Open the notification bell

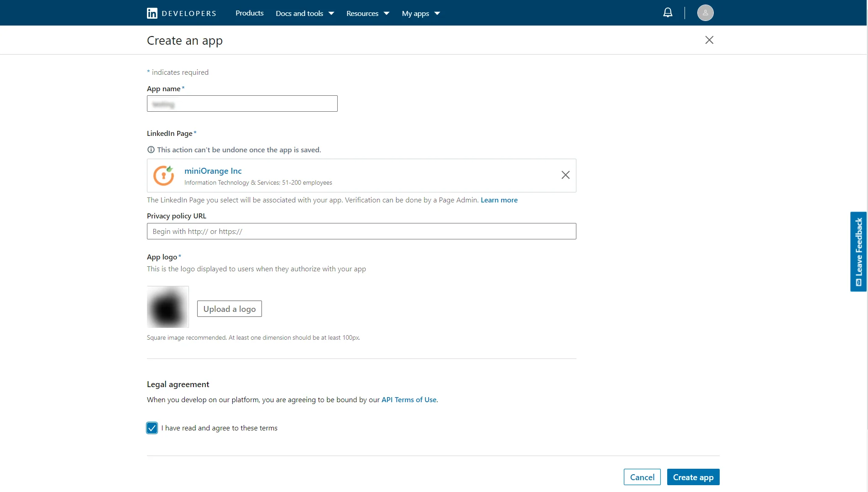[x=667, y=12]
